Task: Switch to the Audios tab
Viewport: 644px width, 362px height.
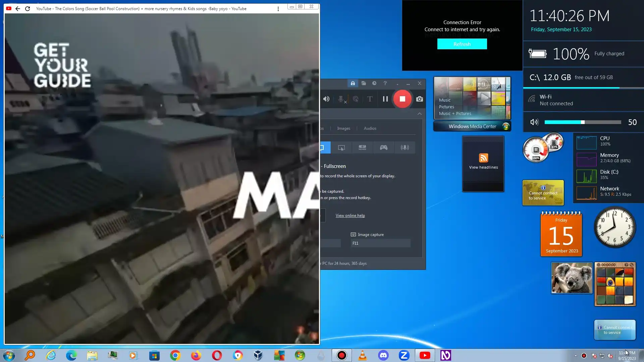Action: [370, 128]
